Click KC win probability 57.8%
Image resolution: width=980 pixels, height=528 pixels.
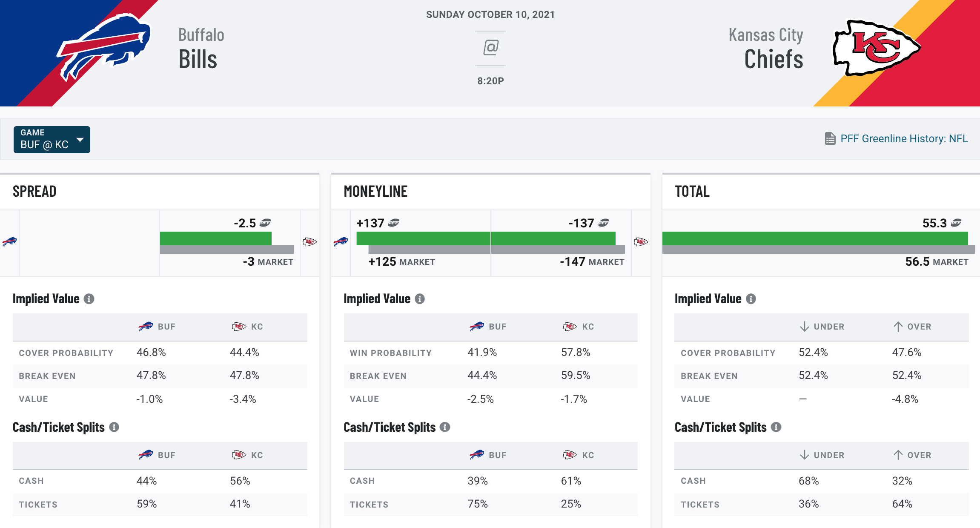coord(576,352)
